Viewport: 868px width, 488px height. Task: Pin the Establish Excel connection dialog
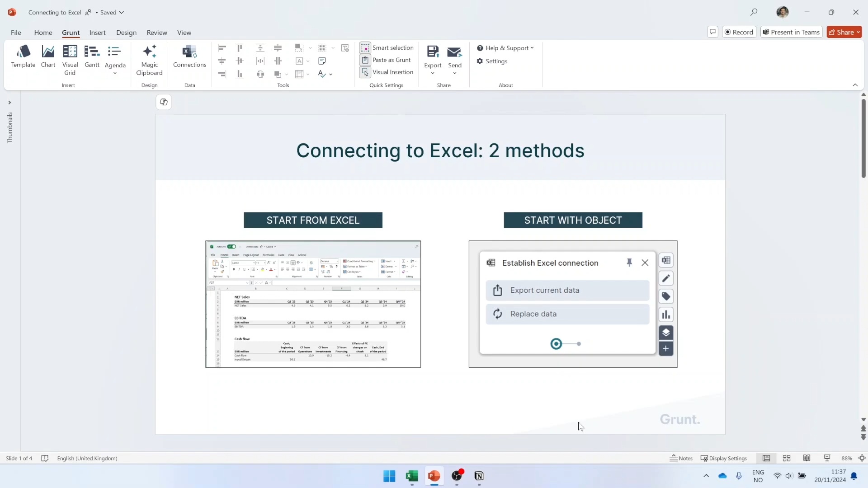(x=629, y=263)
